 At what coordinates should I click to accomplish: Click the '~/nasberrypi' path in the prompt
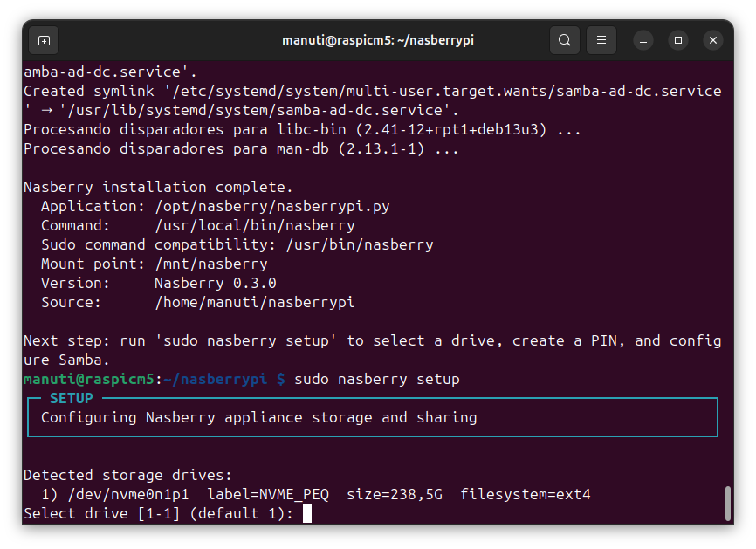point(215,380)
